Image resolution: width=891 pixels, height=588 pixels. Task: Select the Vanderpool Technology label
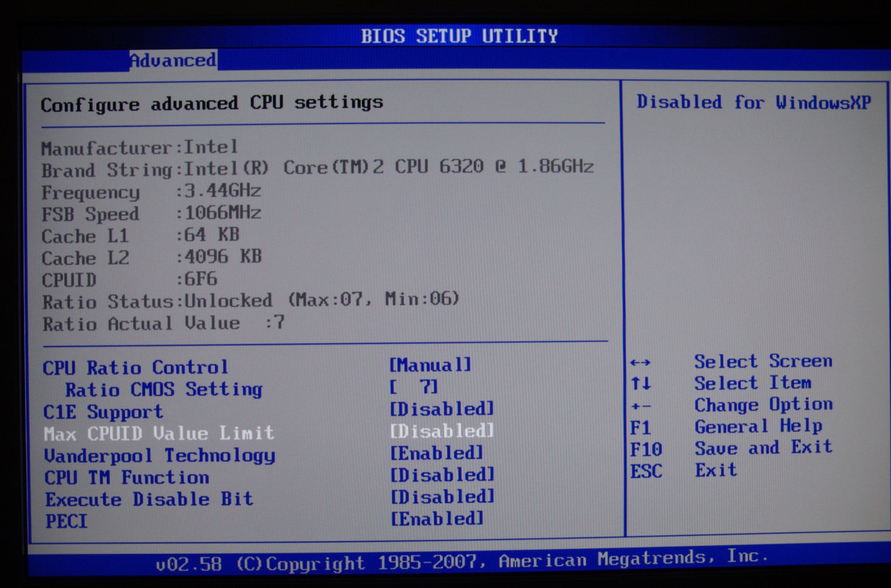pyautogui.click(x=159, y=456)
